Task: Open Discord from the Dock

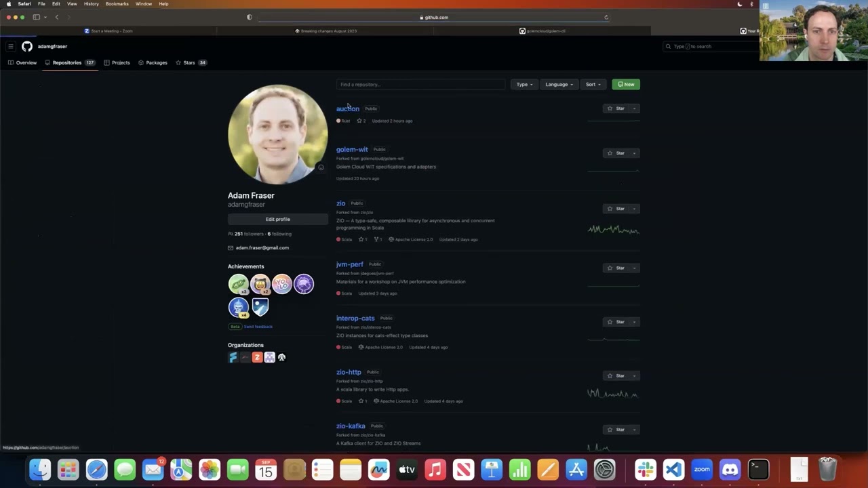Action: [x=730, y=469]
